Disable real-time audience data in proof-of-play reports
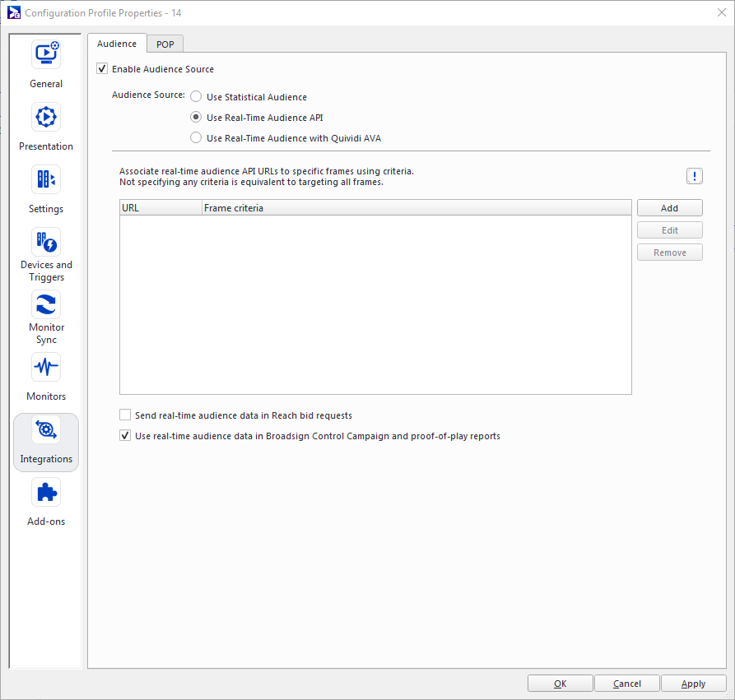Screen dimensions: 735x700 coord(125,436)
